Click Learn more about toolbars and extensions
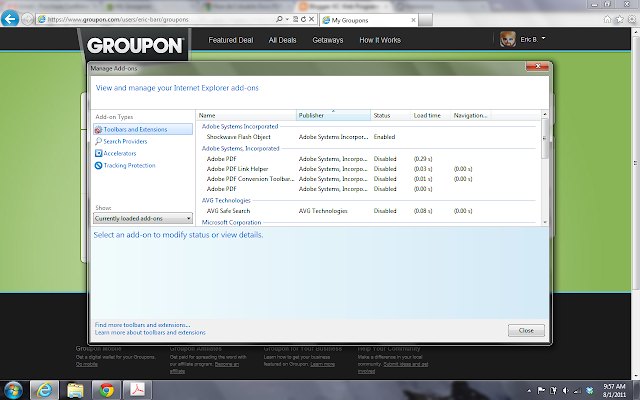The image size is (640, 400). (x=150, y=333)
